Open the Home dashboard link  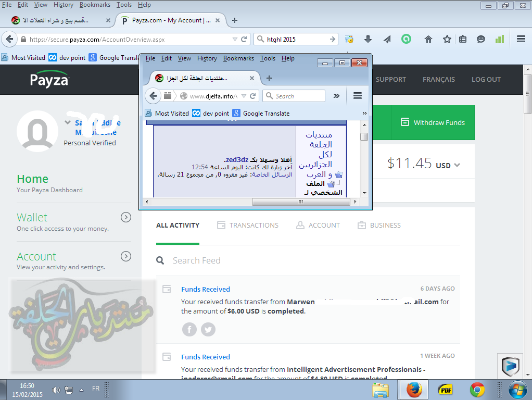point(33,179)
